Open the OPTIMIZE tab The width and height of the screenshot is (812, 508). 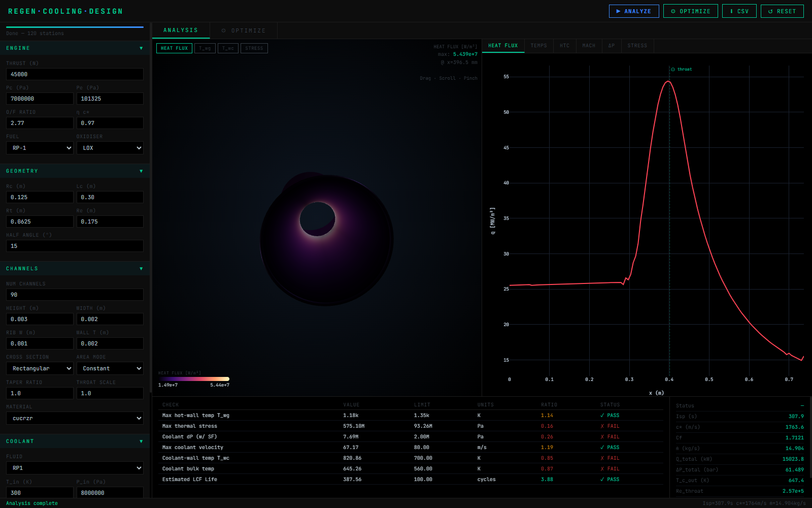[x=244, y=30]
